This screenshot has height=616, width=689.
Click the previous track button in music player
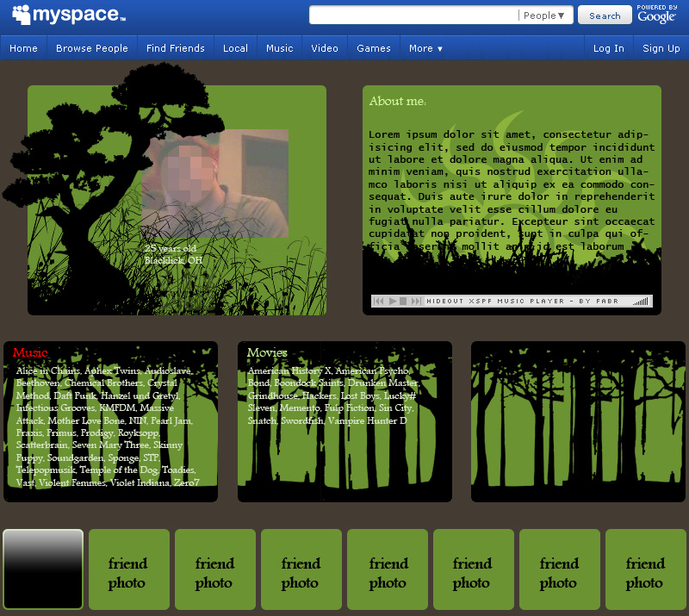[x=379, y=302]
